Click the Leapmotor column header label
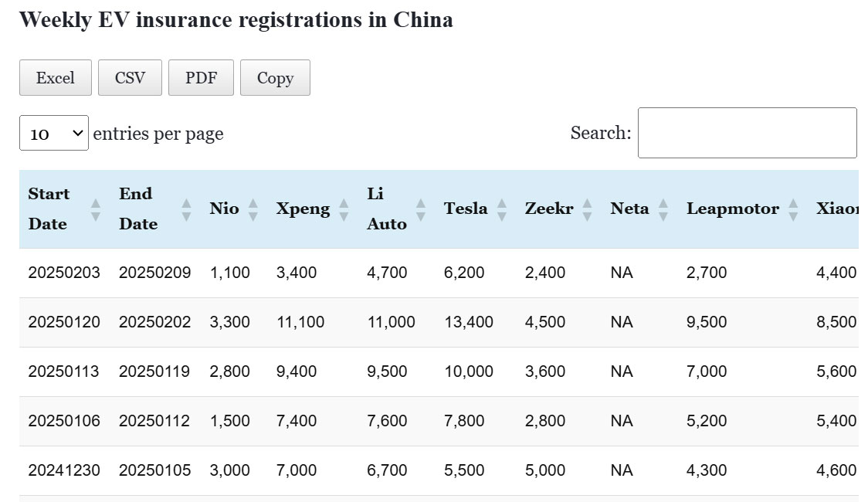 click(x=733, y=209)
